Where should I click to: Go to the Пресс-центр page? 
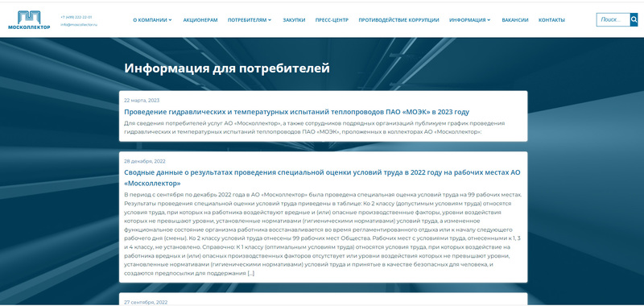[332, 19]
